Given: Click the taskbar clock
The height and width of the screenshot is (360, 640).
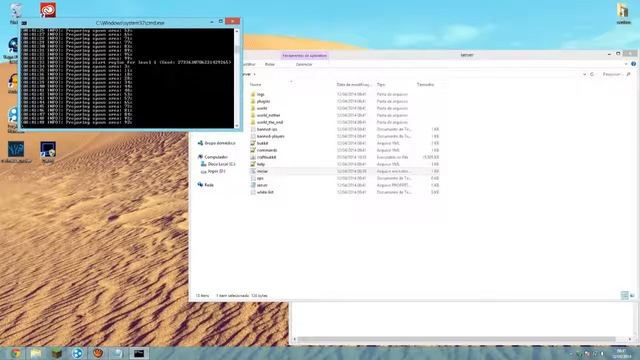Looking at the screenshot, I should click(622, 353).
